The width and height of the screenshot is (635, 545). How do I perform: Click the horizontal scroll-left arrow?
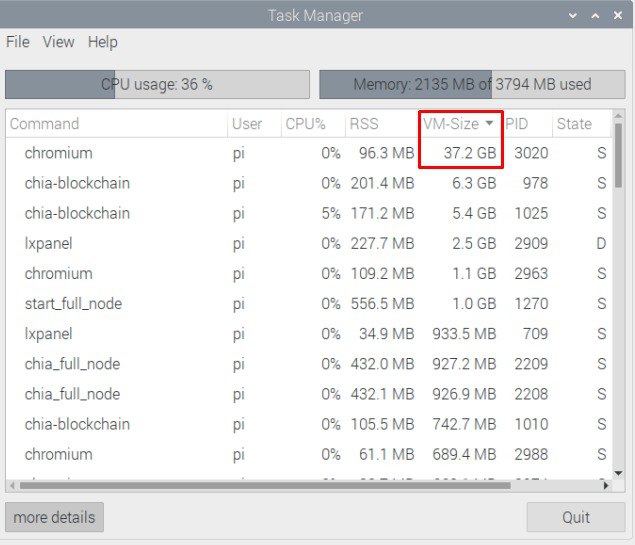13,485
